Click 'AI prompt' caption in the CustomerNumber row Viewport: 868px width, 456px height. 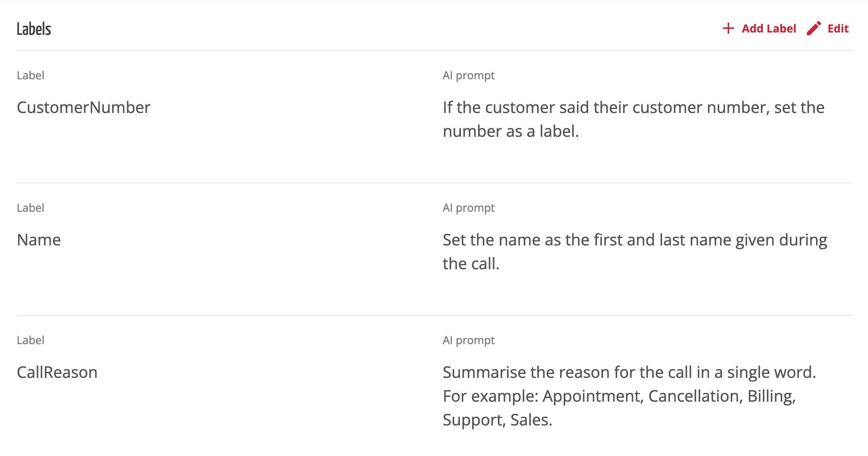coord(469,75)
